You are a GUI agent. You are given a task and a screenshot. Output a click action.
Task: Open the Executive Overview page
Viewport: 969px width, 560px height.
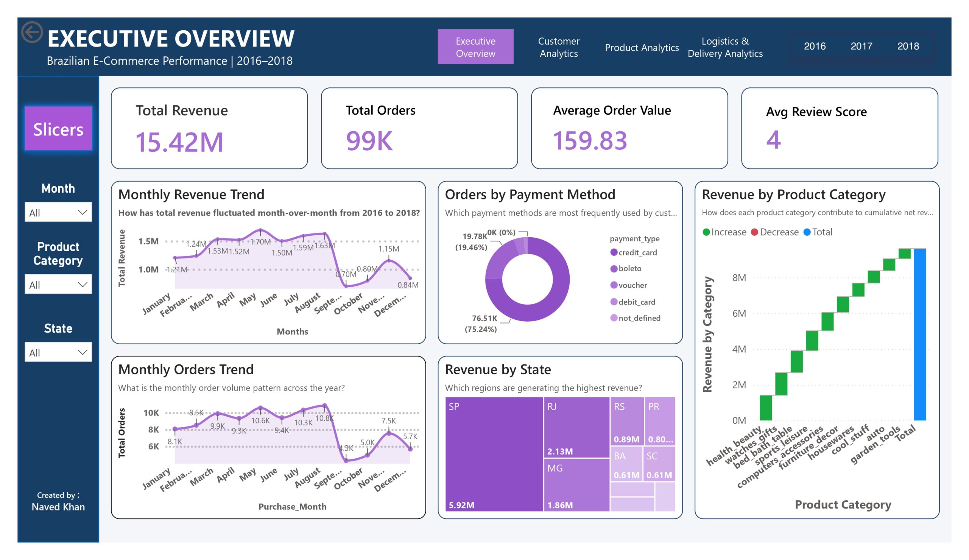[475, 47]
